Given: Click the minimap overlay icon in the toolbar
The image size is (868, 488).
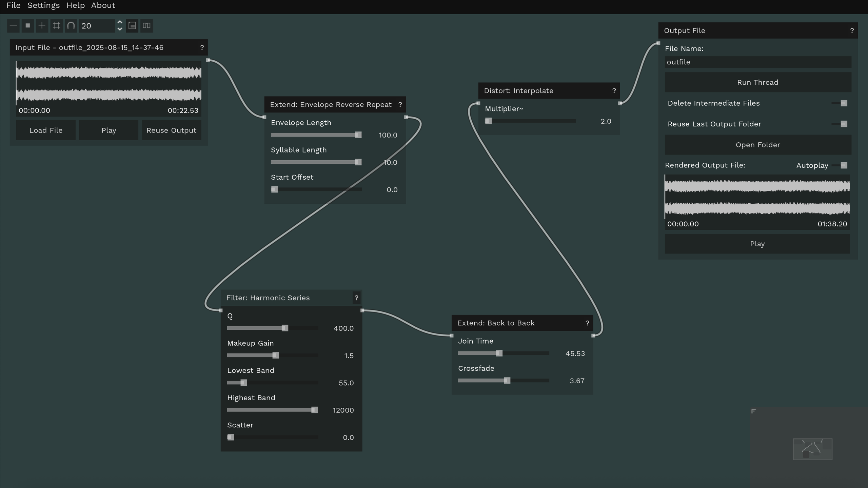Looking at the screenshot, I should tap(132, 25).
